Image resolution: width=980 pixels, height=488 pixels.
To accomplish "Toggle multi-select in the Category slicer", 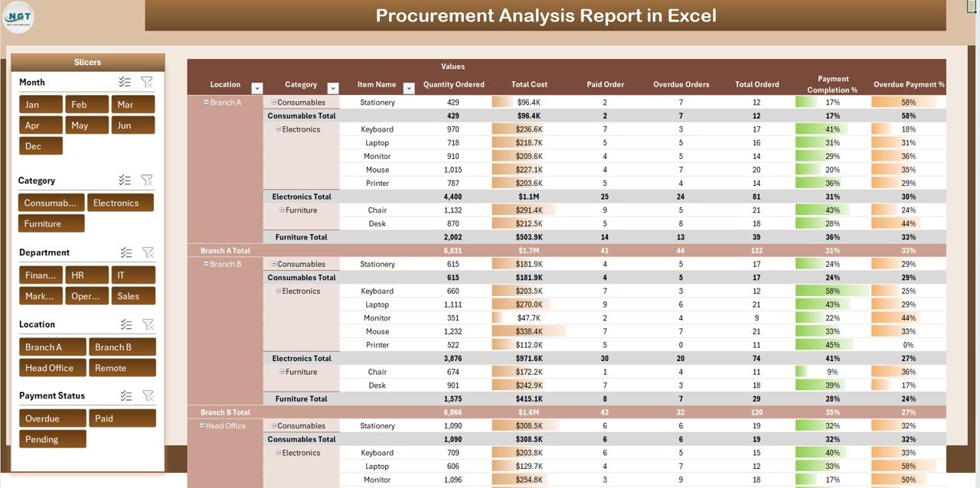I will tap(125, 181).
